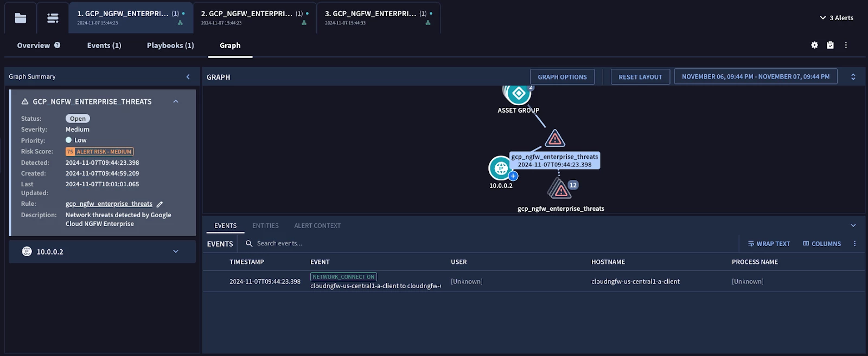Screen dimensions: 868x356
Task: Toggle WRAP TEXT for events
Action: 769,244
